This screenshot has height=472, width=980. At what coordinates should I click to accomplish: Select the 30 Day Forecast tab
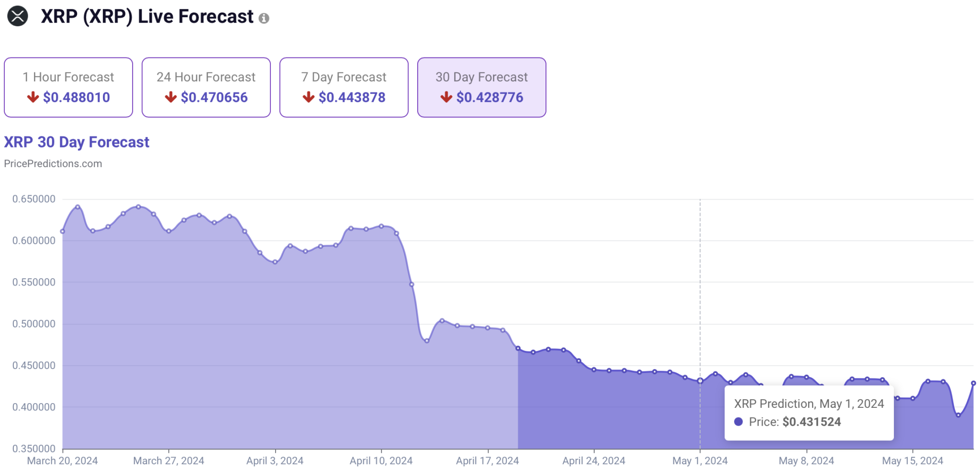[x=482, y=87]
